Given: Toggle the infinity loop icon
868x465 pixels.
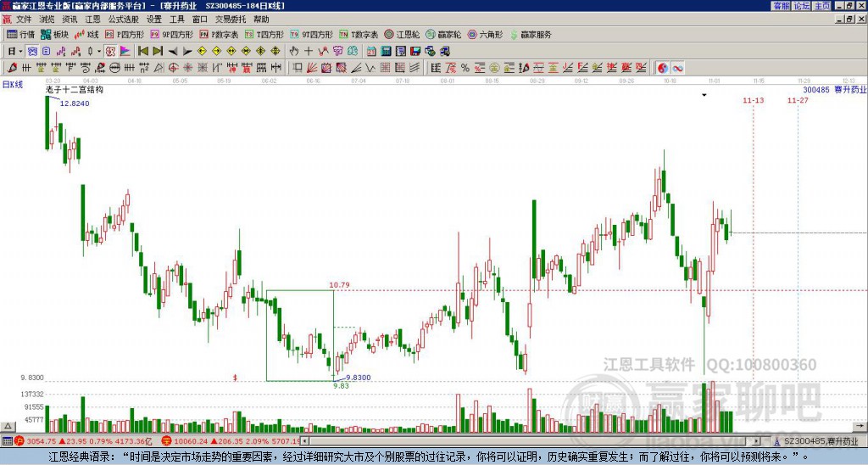Looking at the screenshot, I should [677, 68].
